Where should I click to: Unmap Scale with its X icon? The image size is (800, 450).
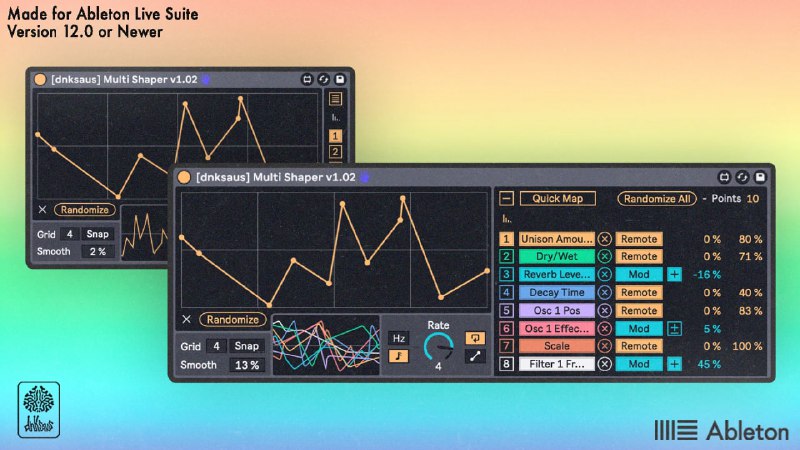pyautogui.click(x=605, y=346)
